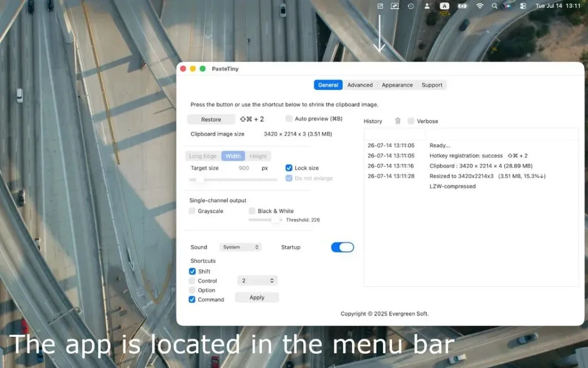Open the Appearance tab
This screenshot has height=368, width=588.
(x=397, y=85)
